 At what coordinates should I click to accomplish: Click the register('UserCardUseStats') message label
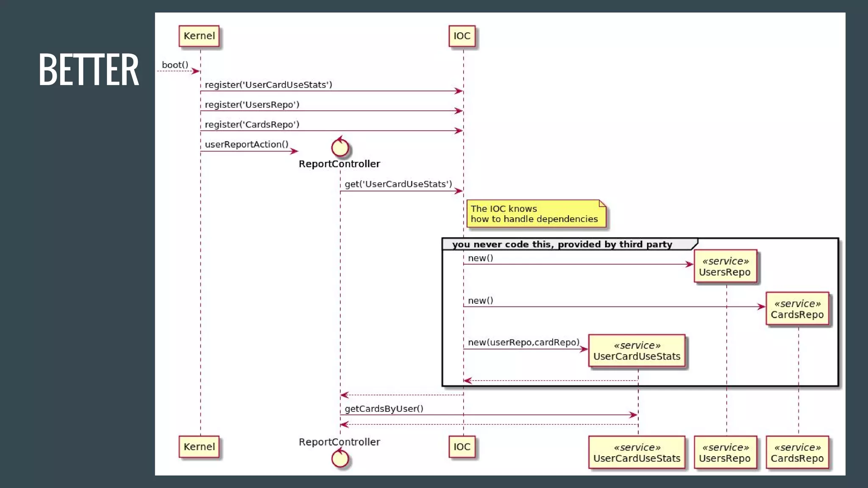[268, 85]
